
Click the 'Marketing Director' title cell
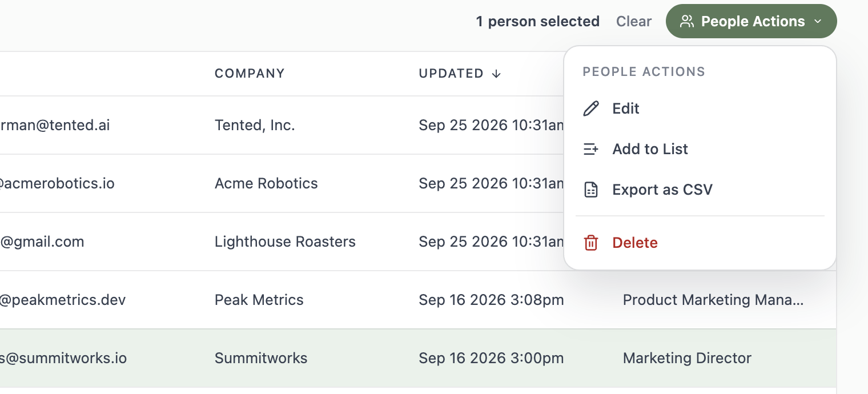[687, 358]
